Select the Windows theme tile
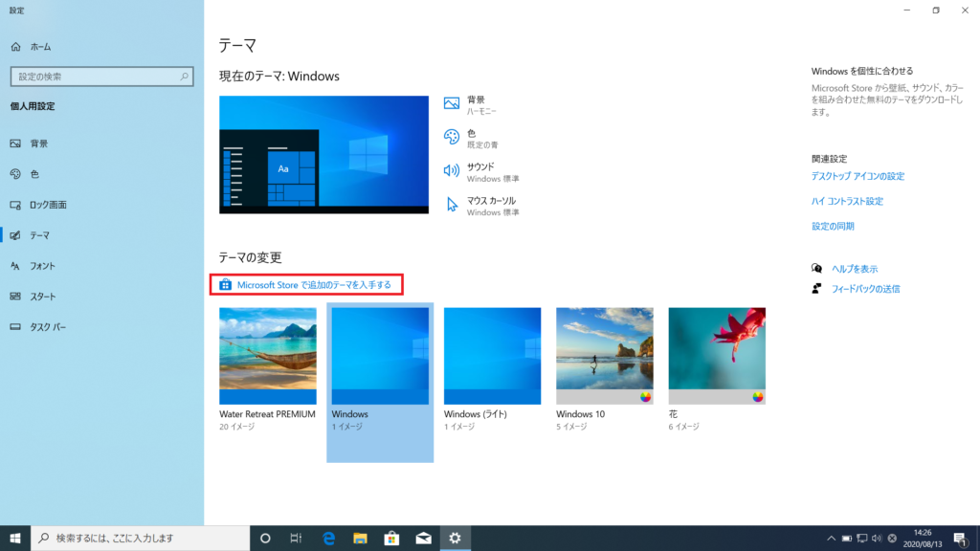 (x=380, y=383)
